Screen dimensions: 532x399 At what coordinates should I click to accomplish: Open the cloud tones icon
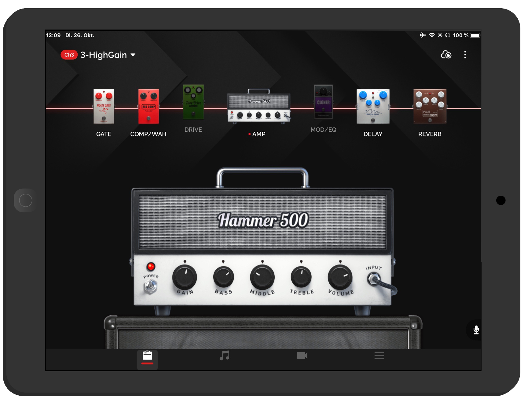[x=446, y=55]
